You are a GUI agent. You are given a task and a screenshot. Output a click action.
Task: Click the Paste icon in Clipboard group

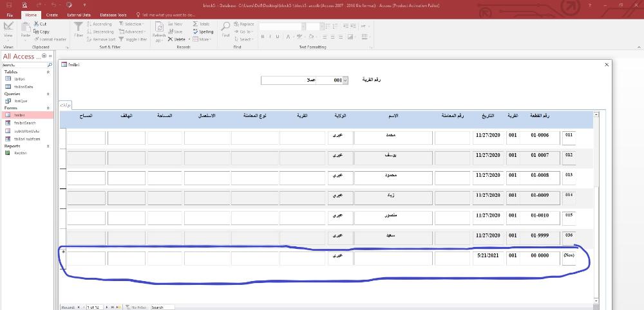click(x=26, y=28)
